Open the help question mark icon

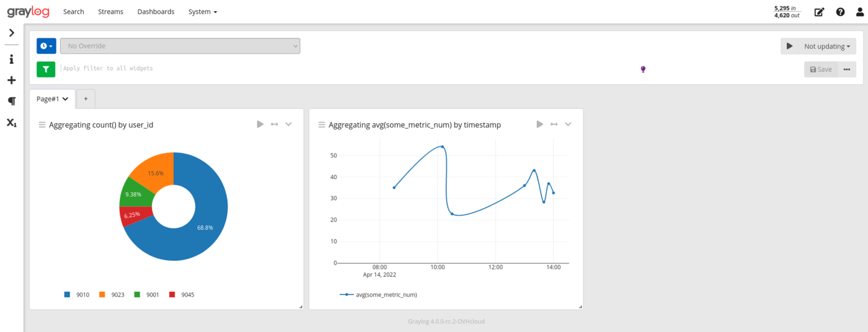click(x=840, y=12)
